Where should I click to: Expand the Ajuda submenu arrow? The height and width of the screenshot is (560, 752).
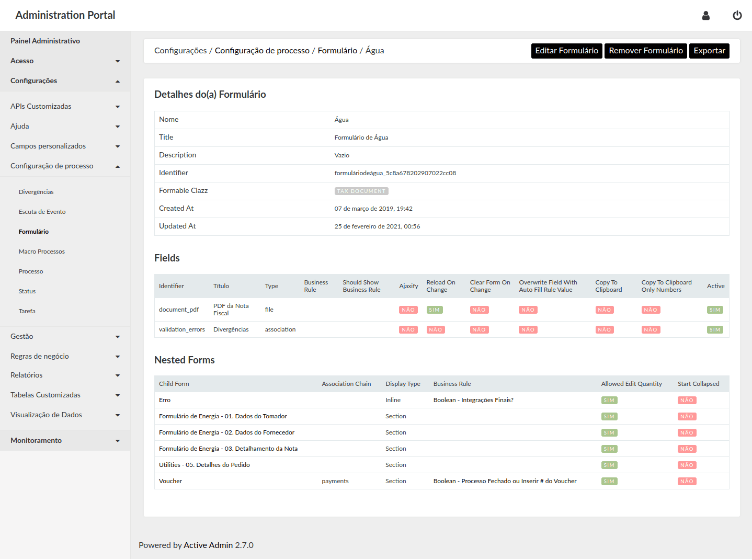tap(118, 127)
